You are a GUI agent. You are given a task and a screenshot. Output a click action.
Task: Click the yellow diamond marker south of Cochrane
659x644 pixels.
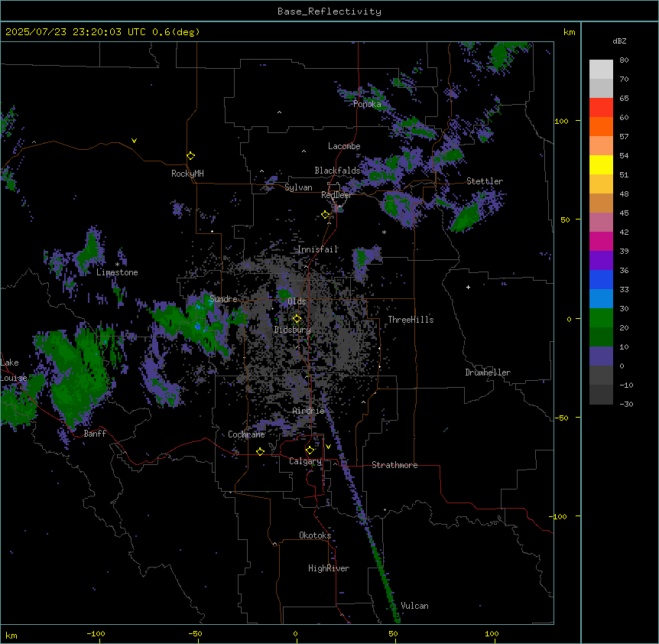coord(260,451)
